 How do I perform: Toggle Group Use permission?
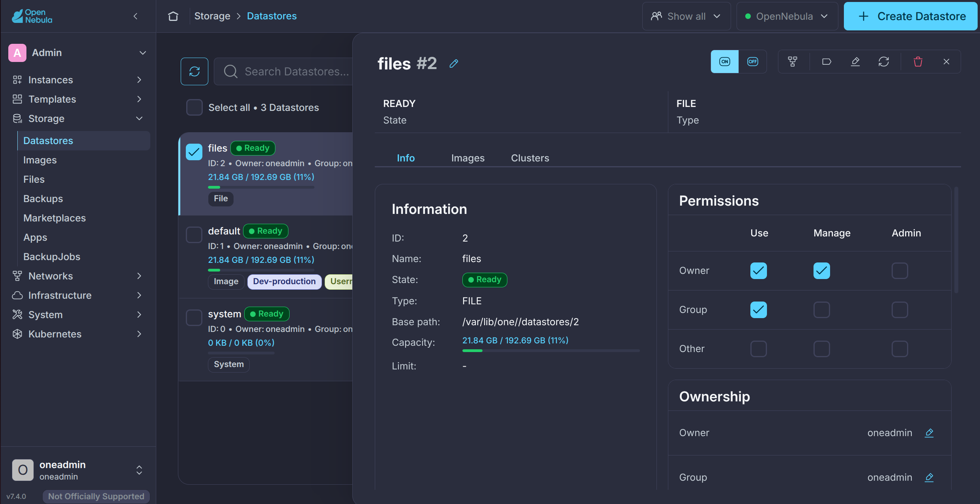pyautogui.click(x=759, y=310)
